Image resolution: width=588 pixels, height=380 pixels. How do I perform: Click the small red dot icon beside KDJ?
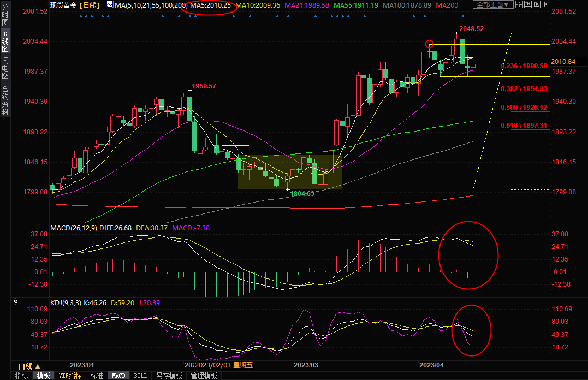coord(16,301)
